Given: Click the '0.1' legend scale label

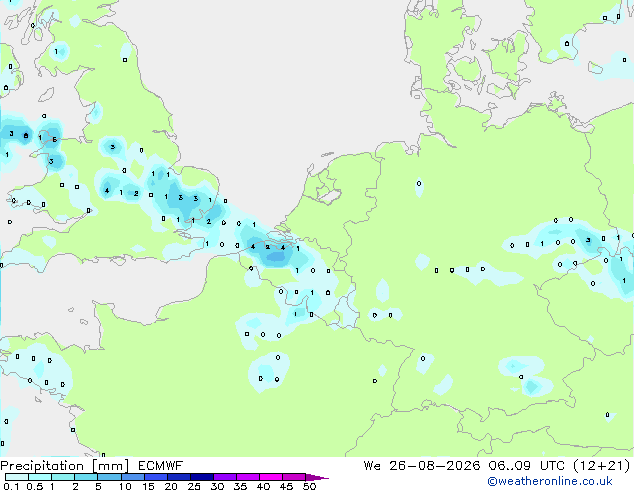Looking at the screenshot, I should (11, 486).
